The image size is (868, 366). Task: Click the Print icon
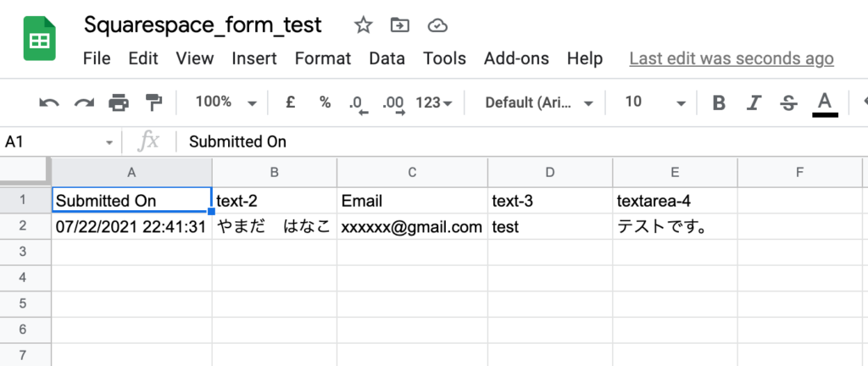[x=119, y=103]
